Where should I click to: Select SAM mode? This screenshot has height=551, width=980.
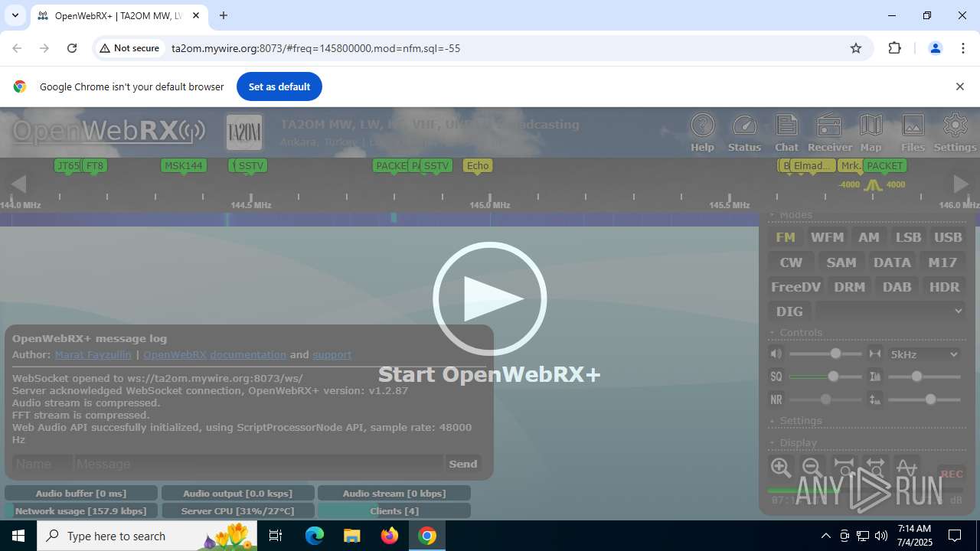pos(841,262)
